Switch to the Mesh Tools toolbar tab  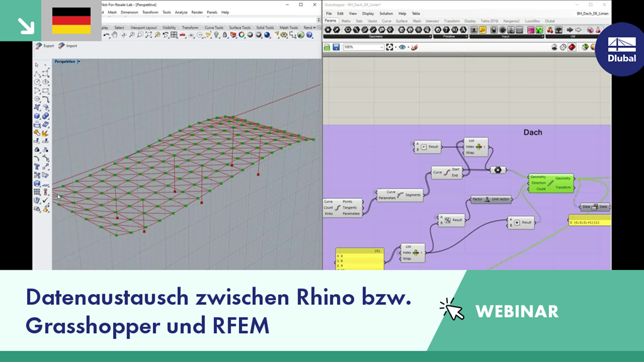coord(288,28)
